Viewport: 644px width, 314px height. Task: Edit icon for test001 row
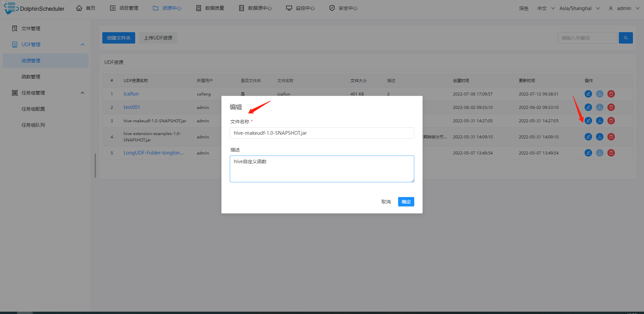[x=588, y=107]
